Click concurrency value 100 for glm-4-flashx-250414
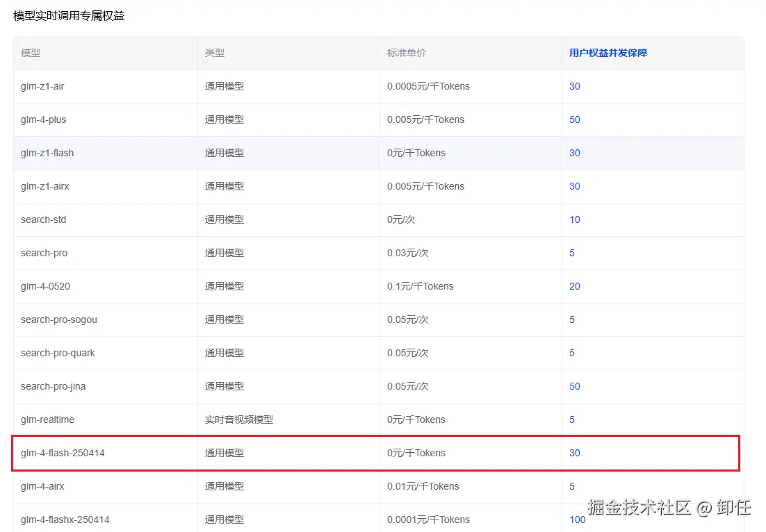This screenshot has height=532, width=766. coord(578,519)
